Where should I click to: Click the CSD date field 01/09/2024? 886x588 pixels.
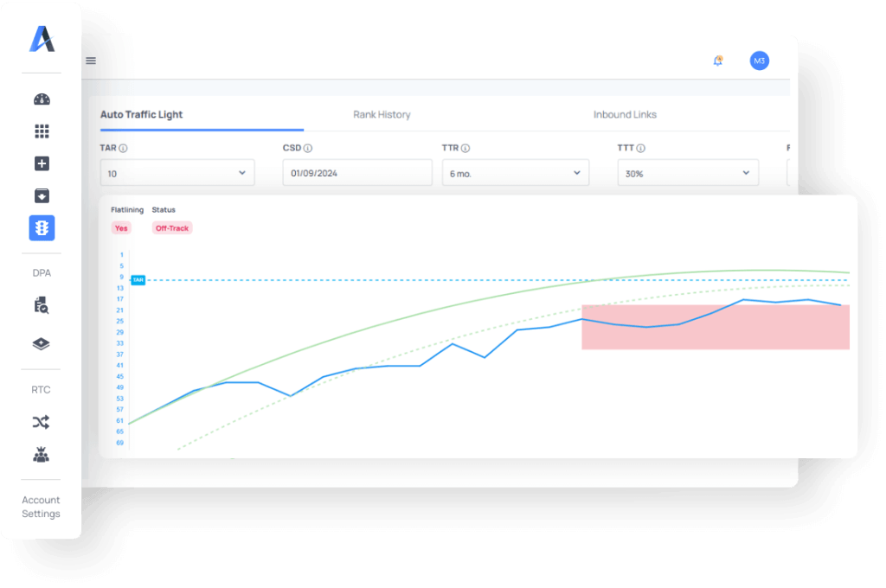356,173
